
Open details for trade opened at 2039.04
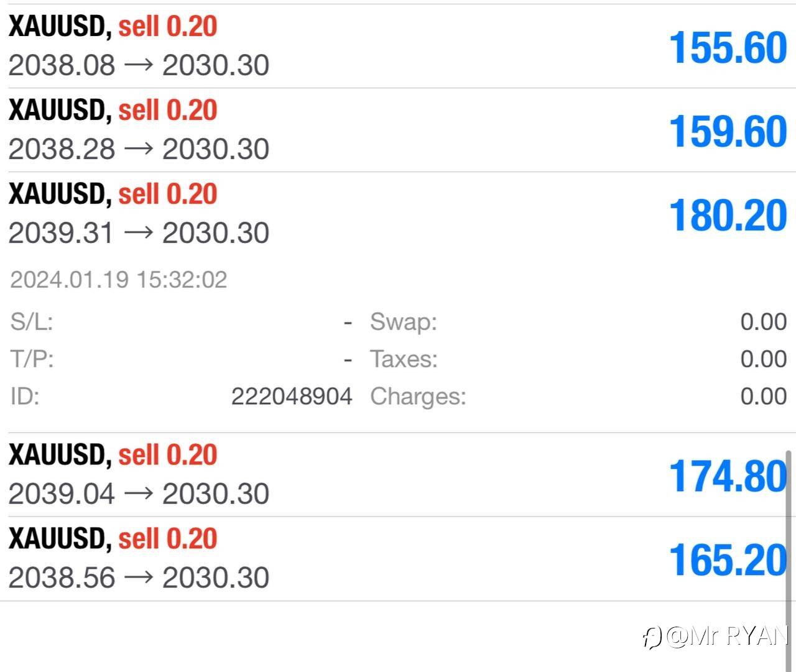point(398,475)
